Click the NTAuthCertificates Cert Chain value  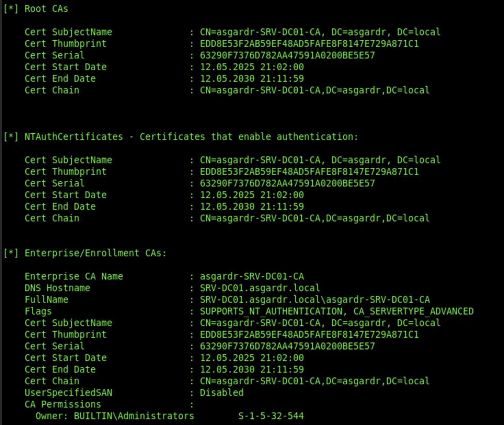click(x=315, y=218)
